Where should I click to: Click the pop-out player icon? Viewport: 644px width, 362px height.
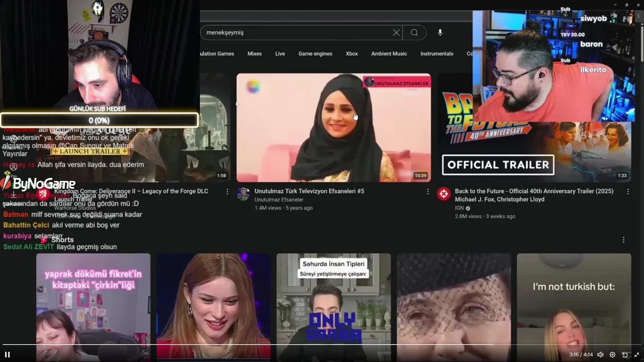(x=625, y=354)
